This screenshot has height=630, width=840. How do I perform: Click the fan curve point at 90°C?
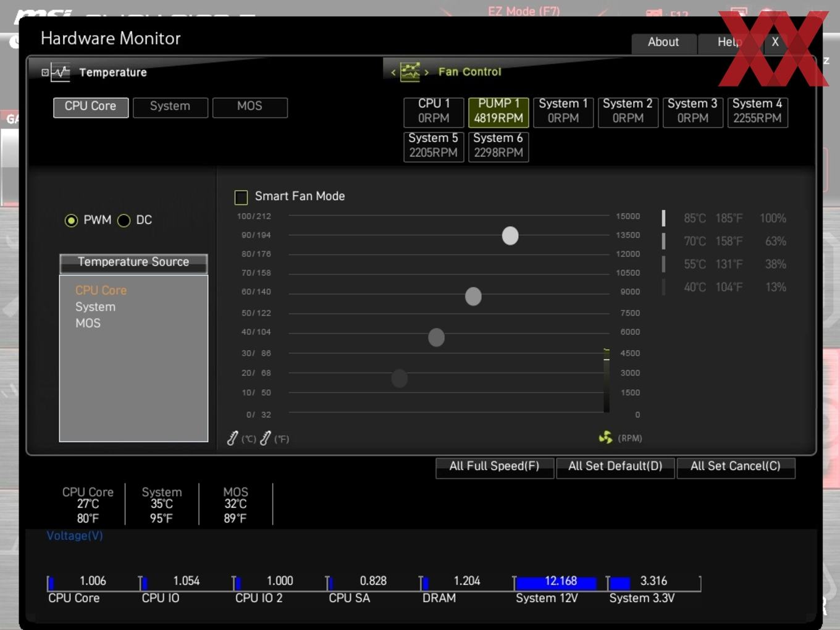(x=510, y=235)
